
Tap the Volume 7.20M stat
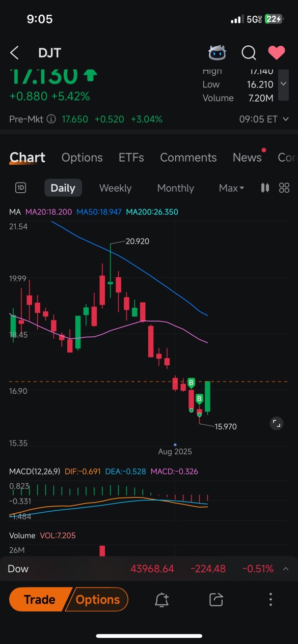(238, 98)
